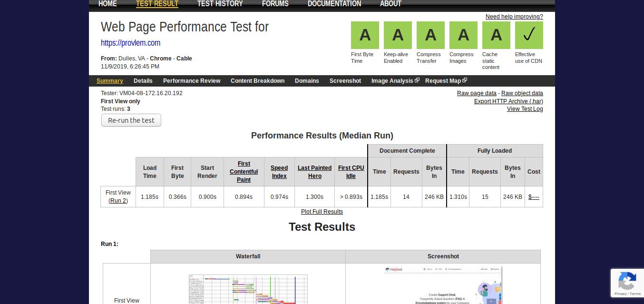The height and width of the screenshot is (304, 644).
Task: Click the Cache static content grade badge
Action: click(496, 35)
